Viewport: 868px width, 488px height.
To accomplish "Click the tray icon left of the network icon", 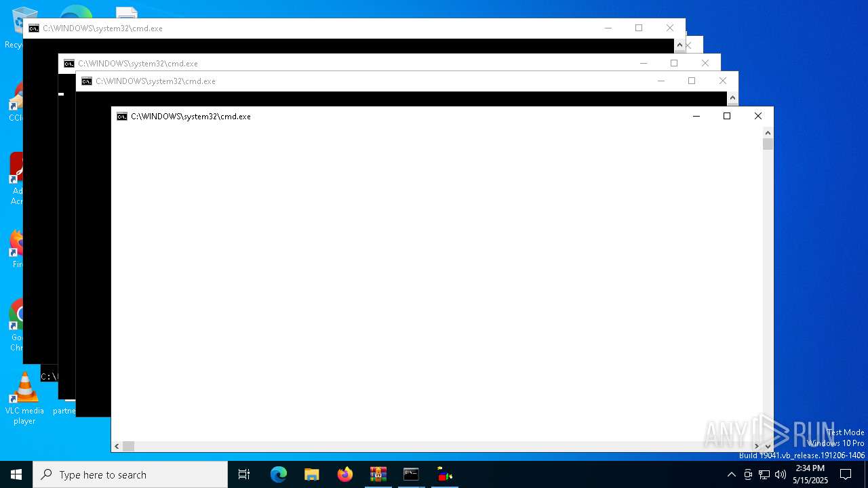I will 748,474.
